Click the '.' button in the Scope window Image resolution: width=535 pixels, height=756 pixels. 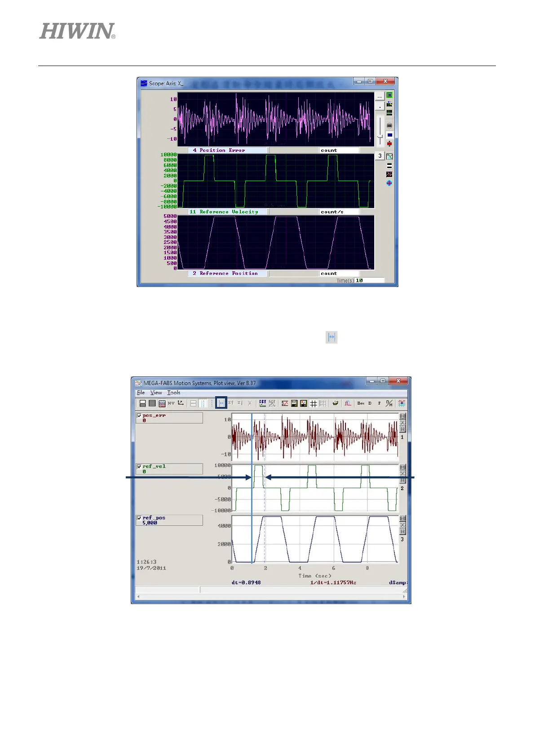pos(380,106)
